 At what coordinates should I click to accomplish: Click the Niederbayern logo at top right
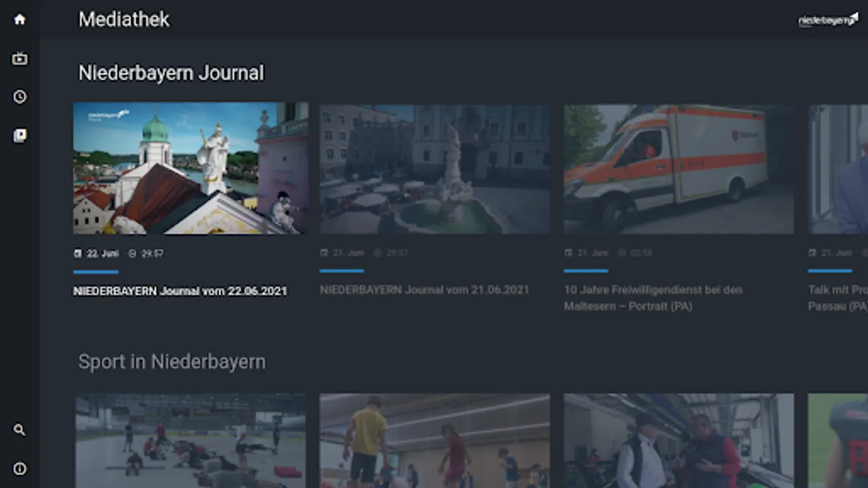tap(828, 20)
